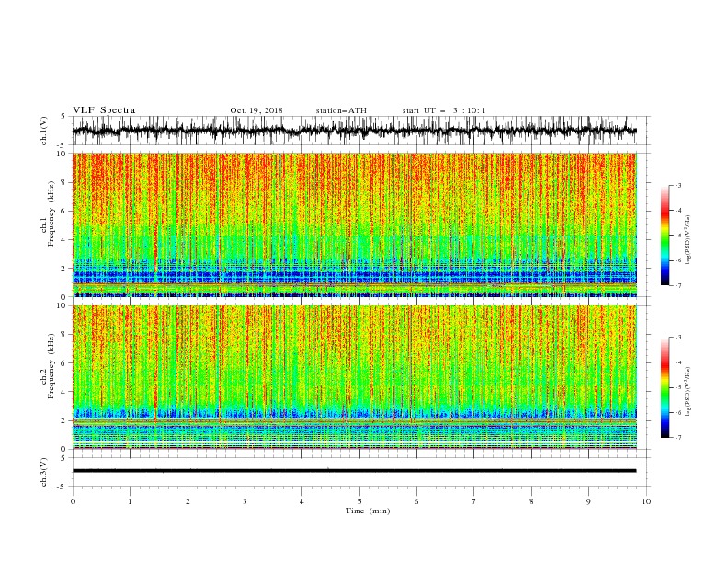Screen dimensions: 728x563
Task: Click time axis tick label '5'
Action: tap(359, 501)
